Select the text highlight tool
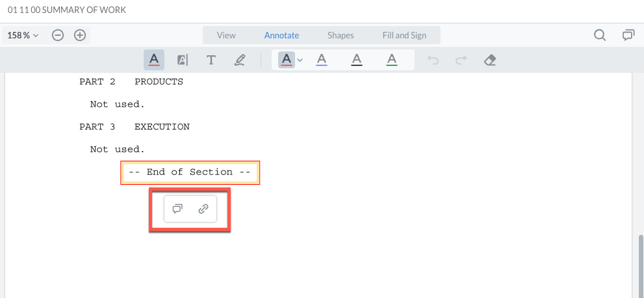This screenshot has height=298, width=644. coord(183,60)
